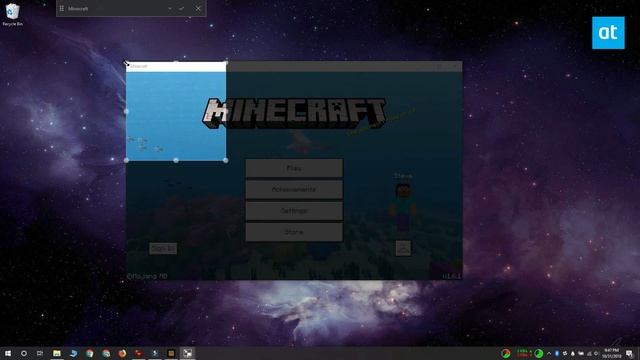Grab the capture toolbar's dotted grip handle

pyautogui.click(x=62, y=8)
